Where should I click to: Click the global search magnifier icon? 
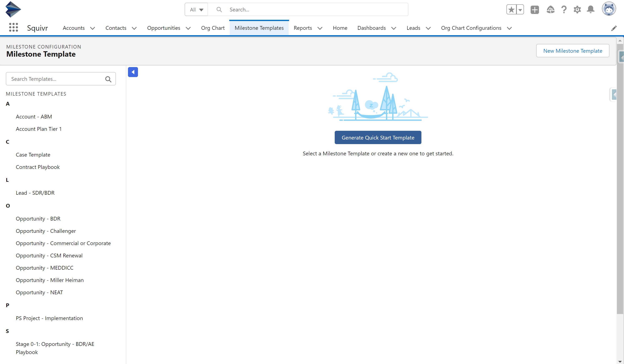coord(219,10)
